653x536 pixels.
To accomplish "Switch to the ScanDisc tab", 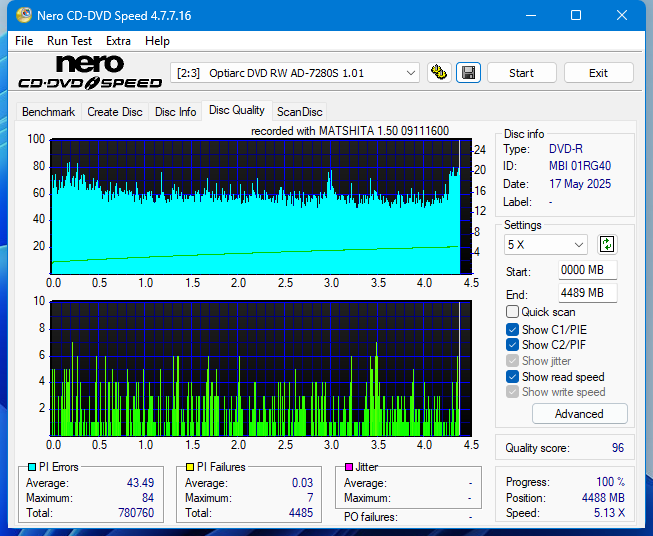I will (299, 112).
